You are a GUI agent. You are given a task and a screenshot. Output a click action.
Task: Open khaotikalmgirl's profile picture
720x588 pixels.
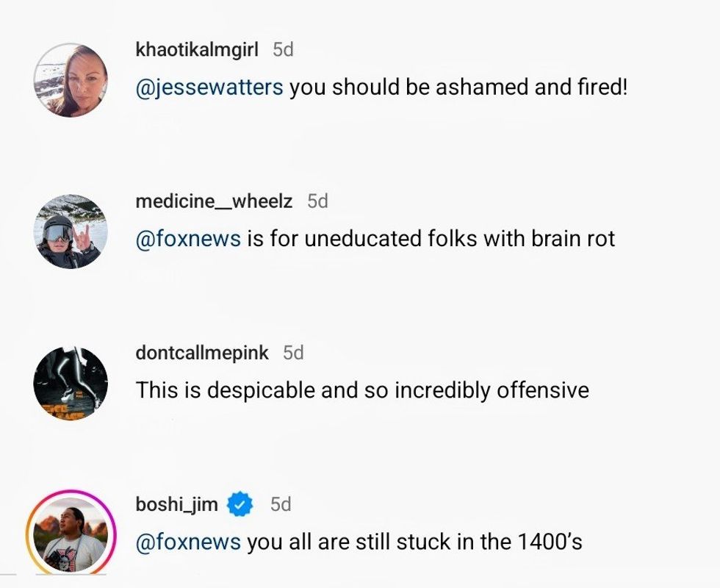71,80
